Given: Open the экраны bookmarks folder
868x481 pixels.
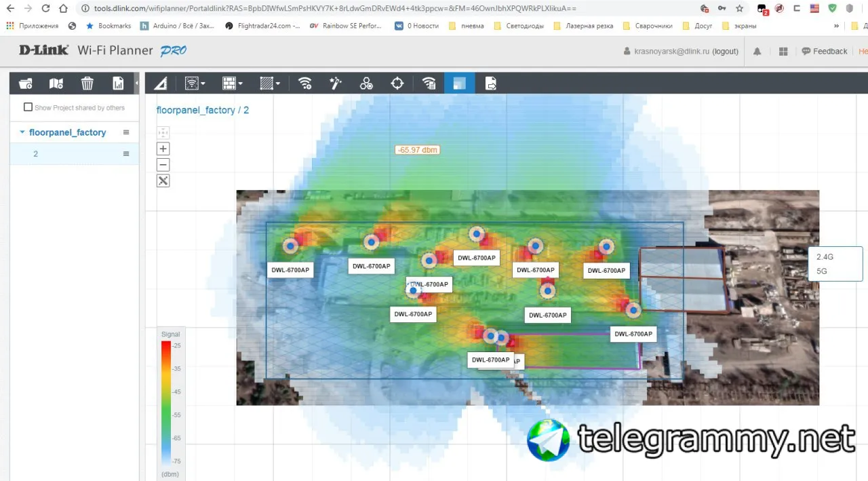Looking at the screenshot, I should 739,26.
